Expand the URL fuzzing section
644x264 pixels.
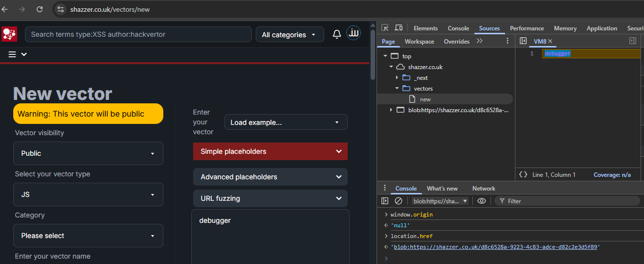(x=270, y=198)
